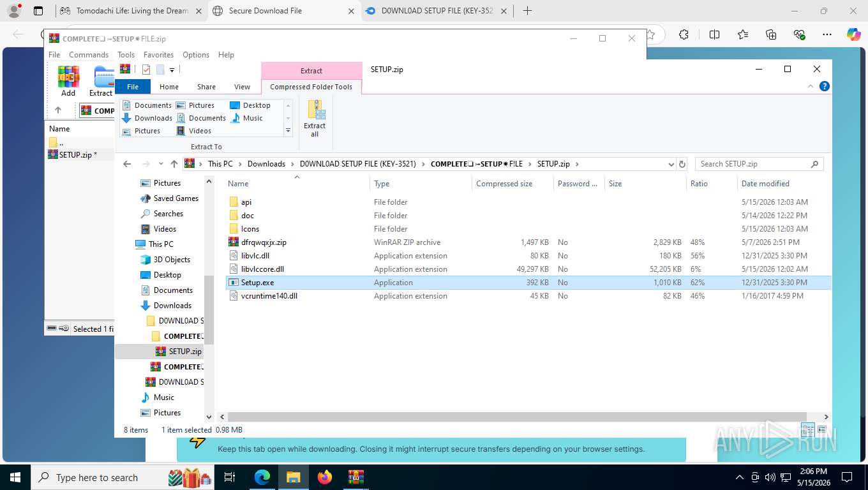Open new browser tab plus button
This screenshot has width=868, height=490.
pos(527,11)
